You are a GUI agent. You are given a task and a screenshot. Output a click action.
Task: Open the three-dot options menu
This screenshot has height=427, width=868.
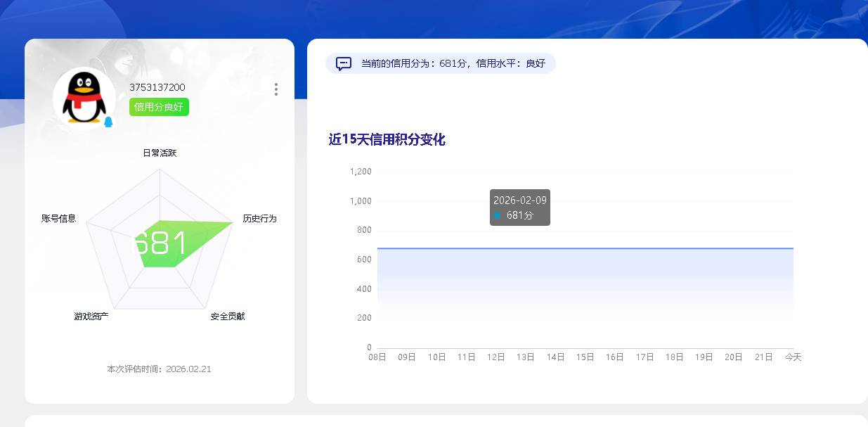276,89
